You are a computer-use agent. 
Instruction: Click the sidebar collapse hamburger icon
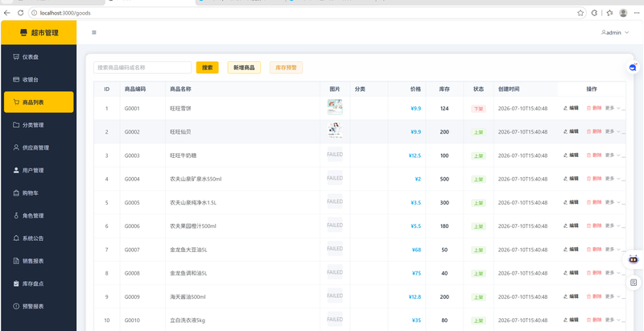point(94,32)
